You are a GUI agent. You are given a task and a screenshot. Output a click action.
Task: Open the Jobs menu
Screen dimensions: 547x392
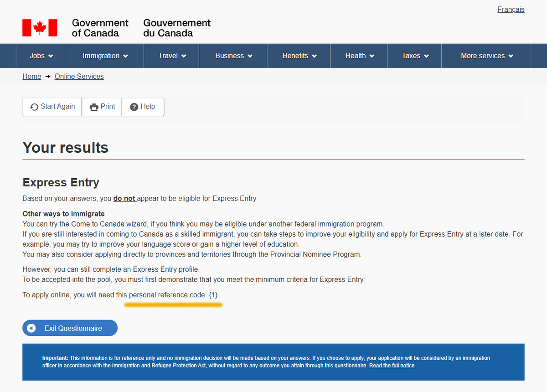[x=41, y=56]
